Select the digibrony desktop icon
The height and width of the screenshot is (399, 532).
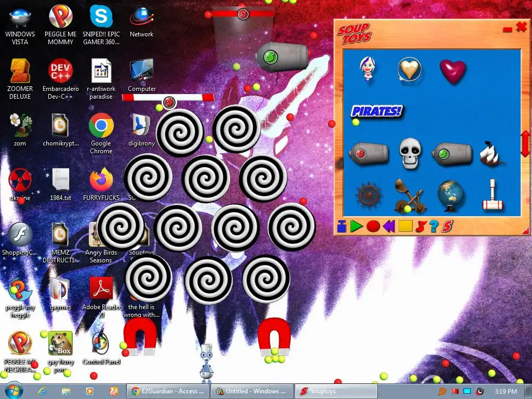(141, 130)
